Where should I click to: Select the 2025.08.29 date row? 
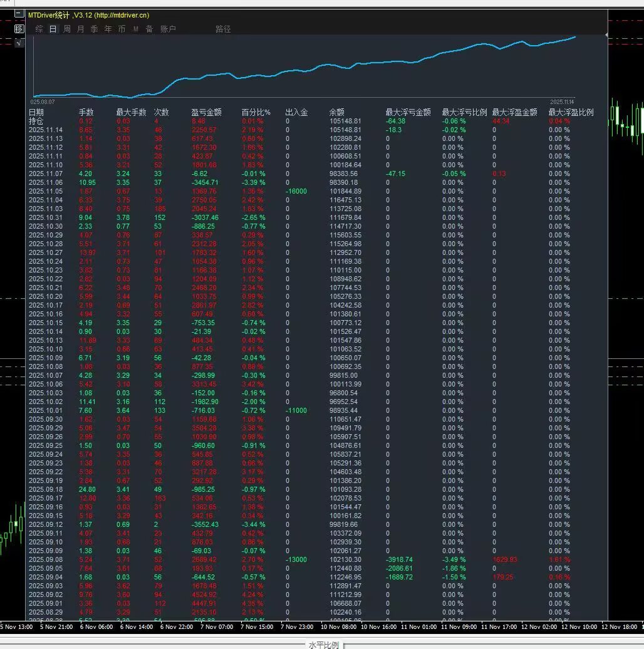pyautogui.click(x=46, y=612)
